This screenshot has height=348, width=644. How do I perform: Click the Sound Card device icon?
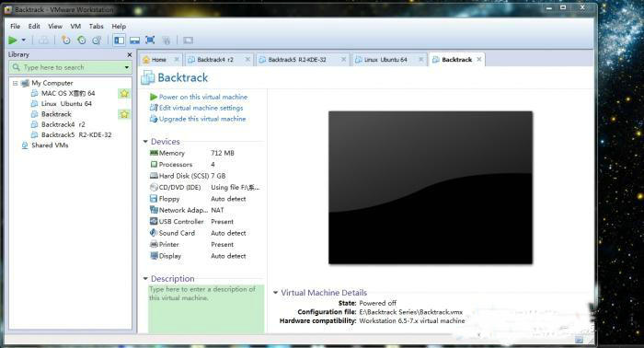(x=154, y=233)
